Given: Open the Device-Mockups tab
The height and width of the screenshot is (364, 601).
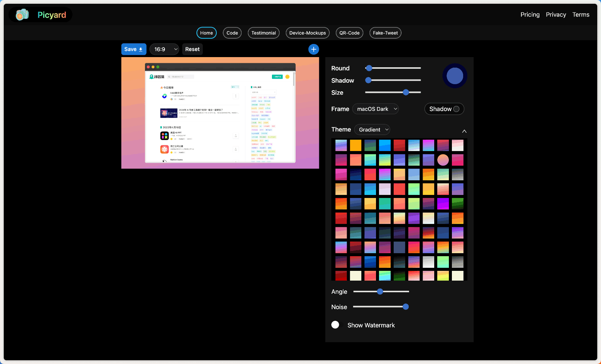Looking at the screenshot, I should 307,33.
